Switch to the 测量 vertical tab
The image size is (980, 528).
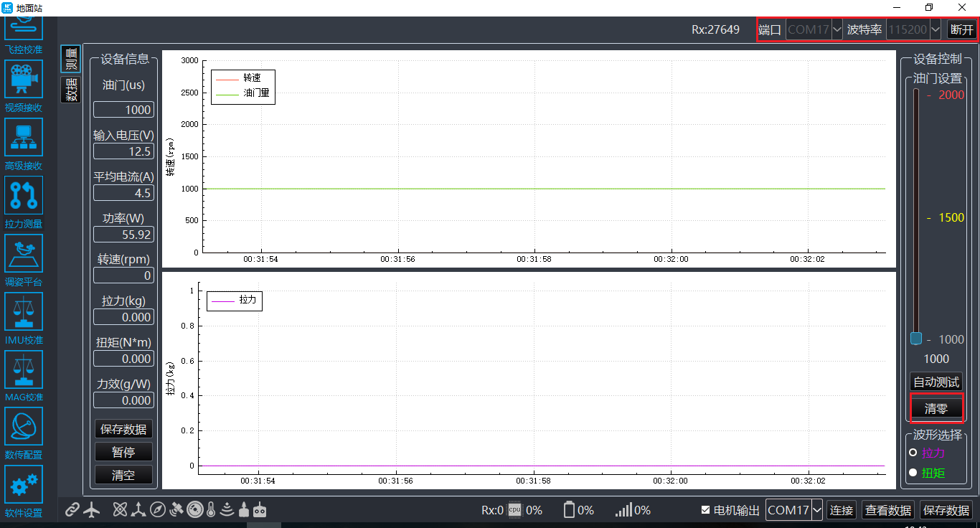(x=70, y=59)
